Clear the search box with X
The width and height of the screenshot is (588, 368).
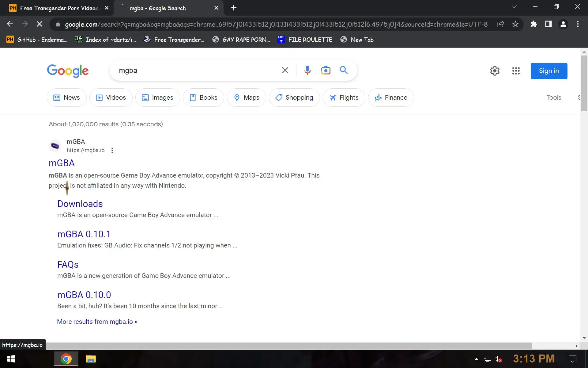click(x=285, y=71)
